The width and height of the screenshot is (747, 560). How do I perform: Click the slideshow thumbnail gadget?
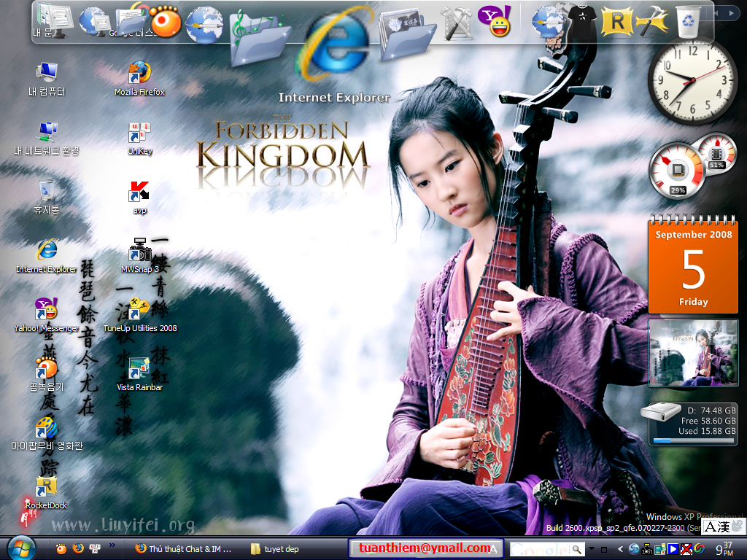pyautogui.click(x=693, y=352)
